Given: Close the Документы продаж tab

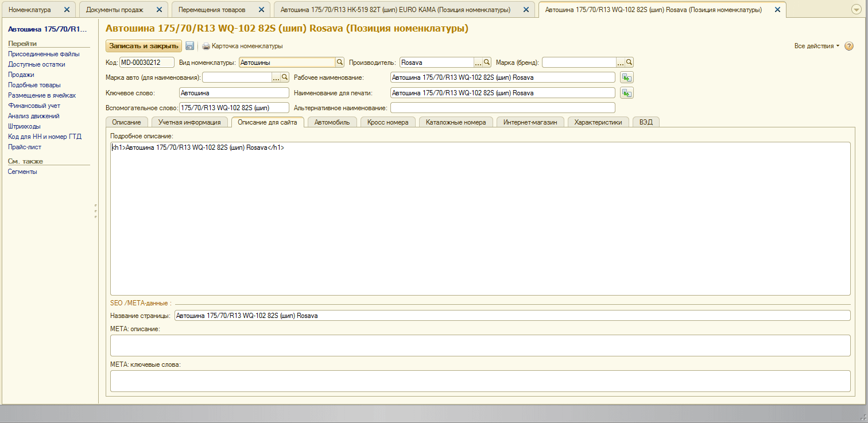Looking at the screenshot, I should (x=159, y=10).
